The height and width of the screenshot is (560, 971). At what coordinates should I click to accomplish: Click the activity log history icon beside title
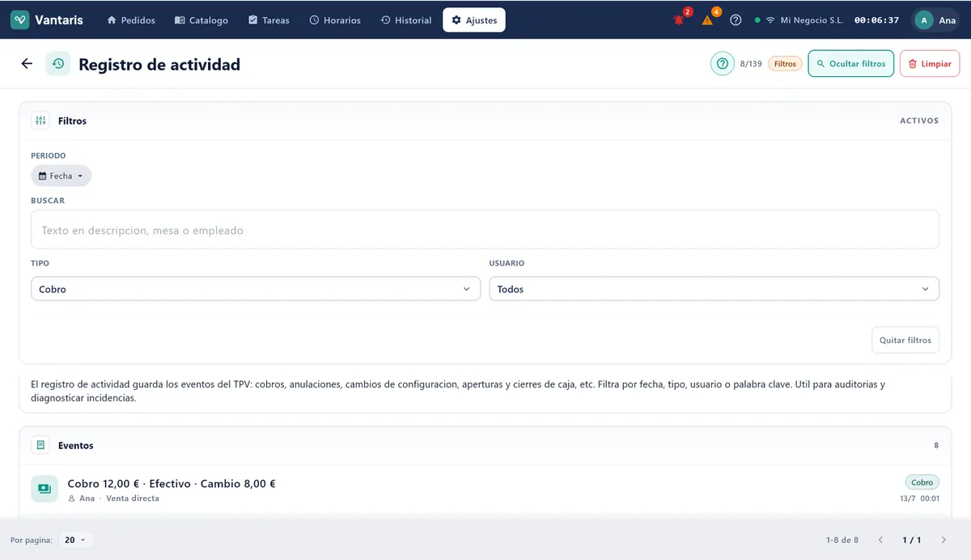tap(58, 64)
